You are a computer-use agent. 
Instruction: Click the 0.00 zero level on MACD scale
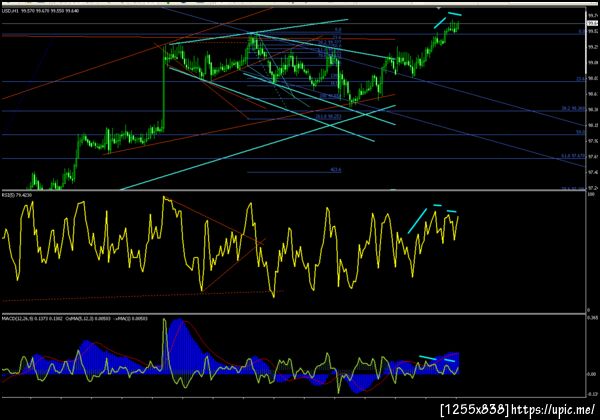(x=592, y=374)
